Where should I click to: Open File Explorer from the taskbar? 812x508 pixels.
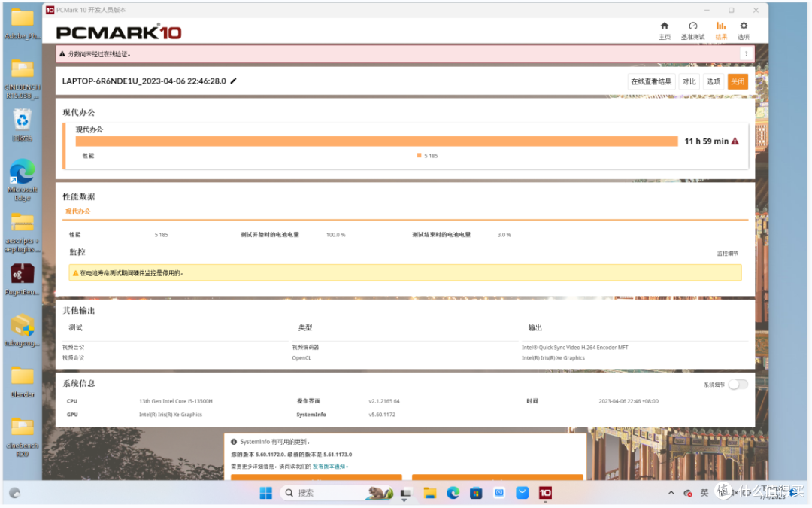click(429, 493)
